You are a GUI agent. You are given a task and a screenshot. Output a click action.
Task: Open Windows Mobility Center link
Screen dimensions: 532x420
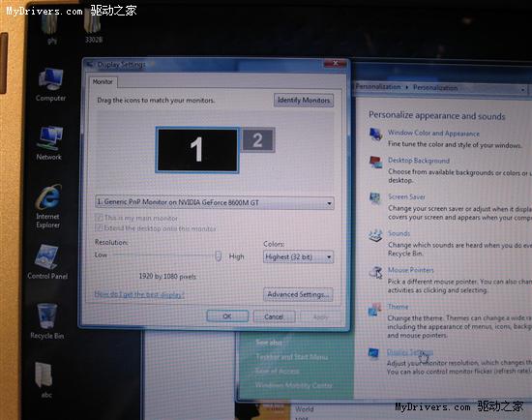click(294, 385)
